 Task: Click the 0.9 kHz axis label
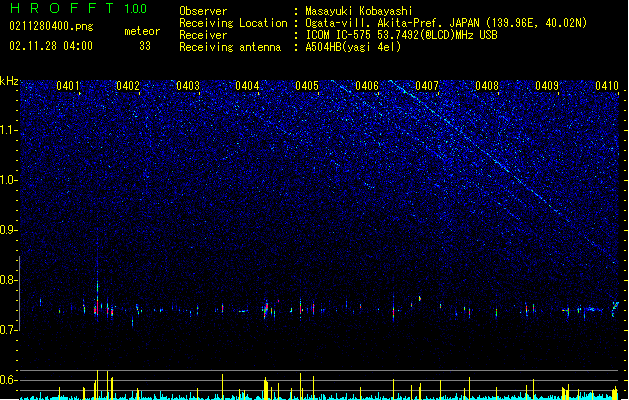[x=9, y=230]
